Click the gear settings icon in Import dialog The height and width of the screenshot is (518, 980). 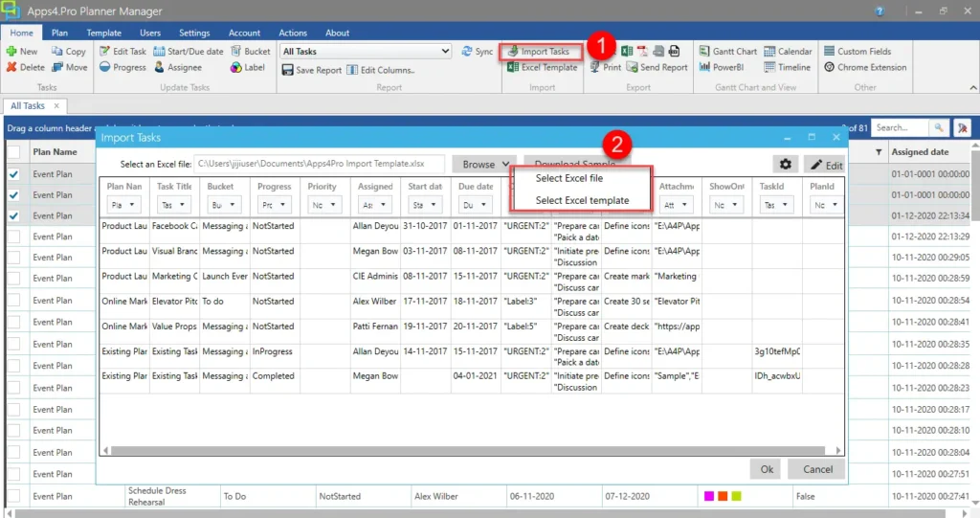[786, 165]
